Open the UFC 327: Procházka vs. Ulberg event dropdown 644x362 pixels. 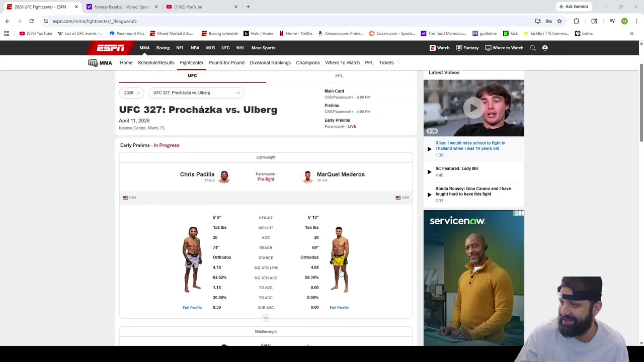[x=196, y=93]
